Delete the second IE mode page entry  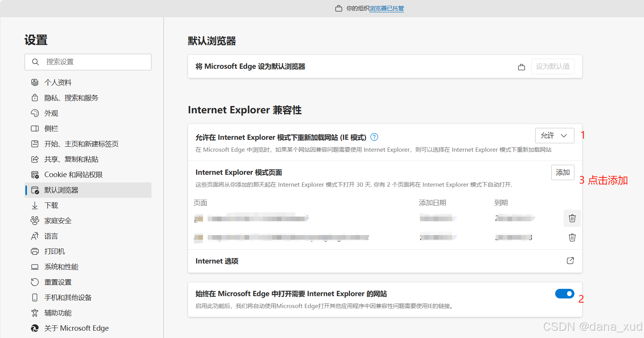(572, 237)
